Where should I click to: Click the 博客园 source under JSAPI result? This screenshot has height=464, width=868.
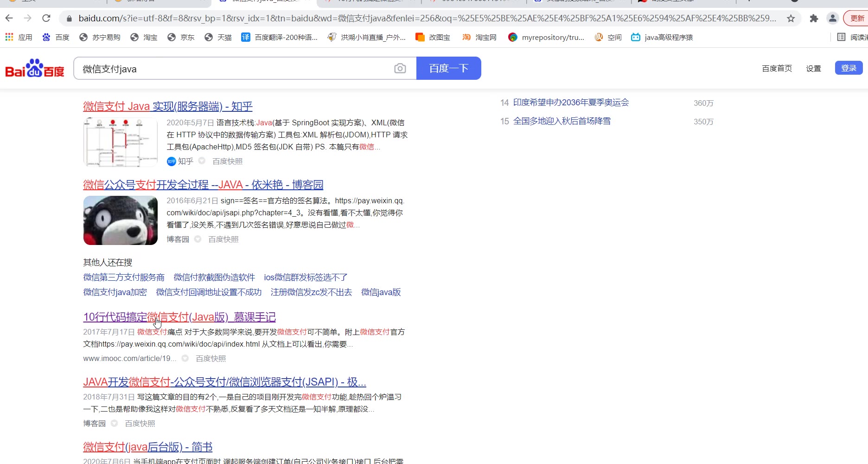point(94,423)
